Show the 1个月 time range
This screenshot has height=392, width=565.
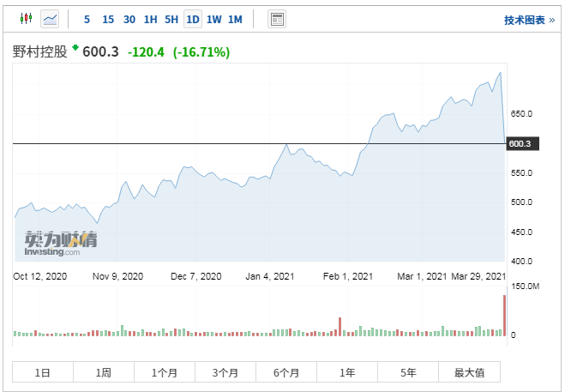pyautogui.click(x=165, y=372)
